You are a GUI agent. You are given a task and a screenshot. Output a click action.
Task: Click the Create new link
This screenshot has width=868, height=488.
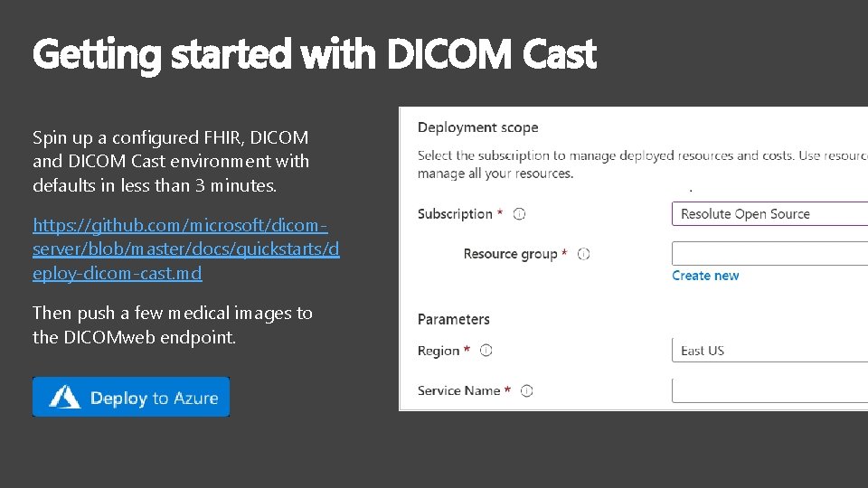(x=705, y=276)
